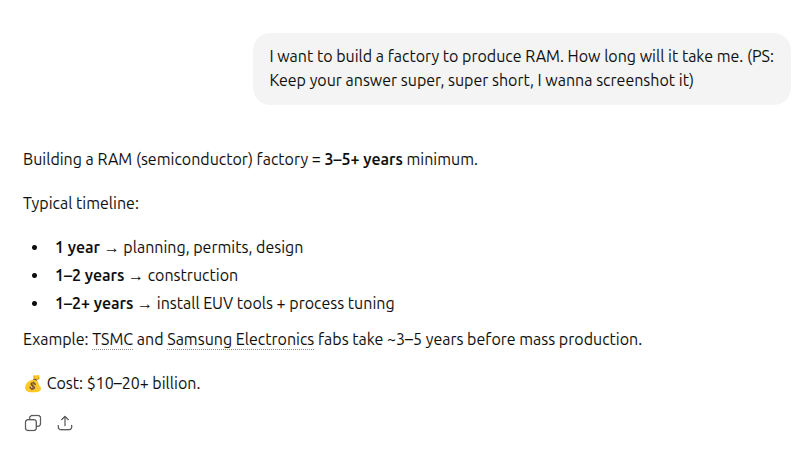
Task: Click the bold "1–2 years" construction label
Action: (x=90, y=275)
